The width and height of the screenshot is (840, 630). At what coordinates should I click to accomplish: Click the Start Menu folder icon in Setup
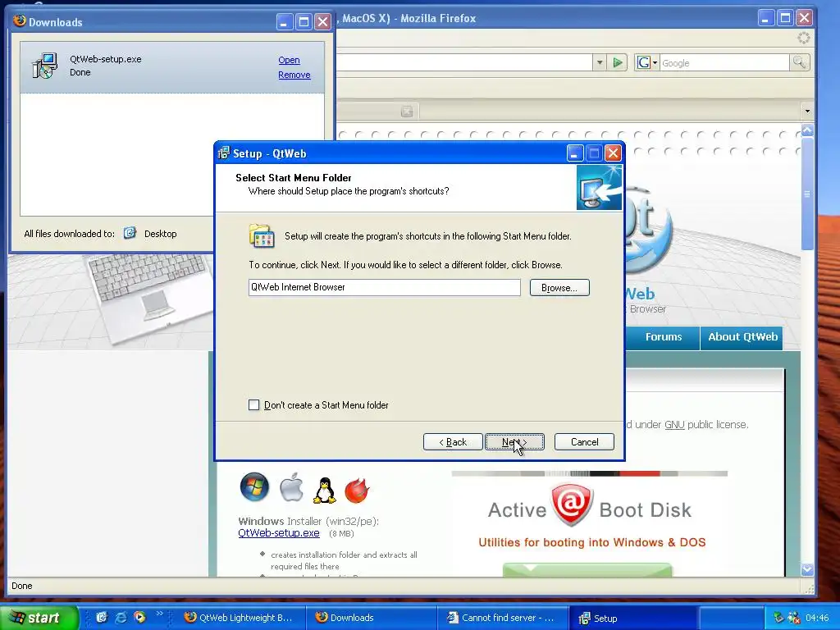tap(262, 236)
